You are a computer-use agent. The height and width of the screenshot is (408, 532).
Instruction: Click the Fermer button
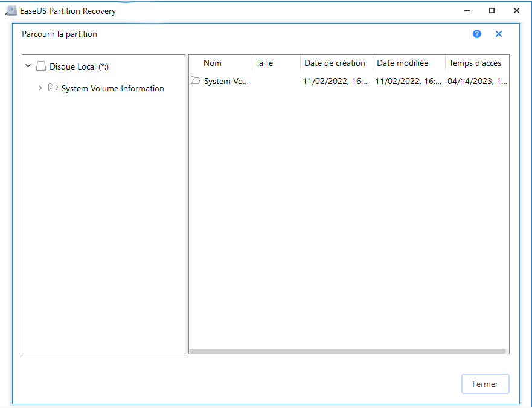(x=485, y=384)
